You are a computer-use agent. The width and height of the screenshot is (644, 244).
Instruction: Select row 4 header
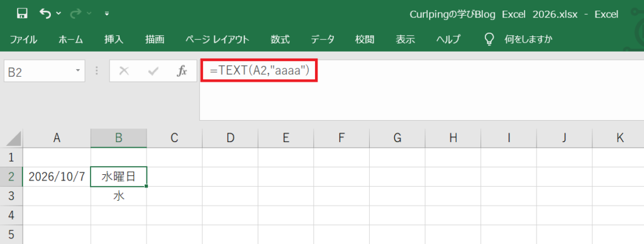tap(11, 215)
